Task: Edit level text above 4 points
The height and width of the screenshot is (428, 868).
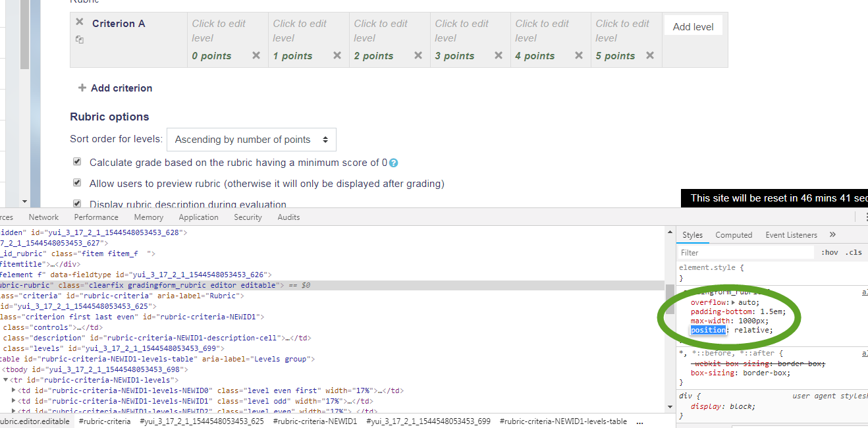Action: (542, 30)
